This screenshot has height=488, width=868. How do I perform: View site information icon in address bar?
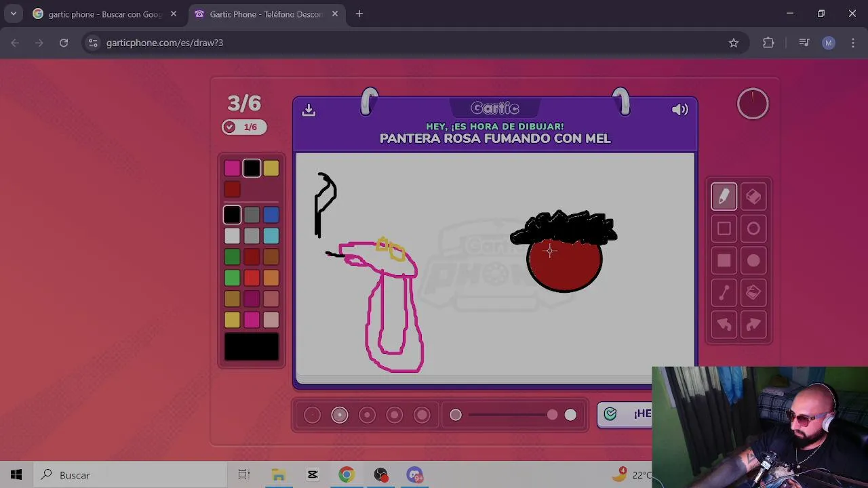pos(93,43)
